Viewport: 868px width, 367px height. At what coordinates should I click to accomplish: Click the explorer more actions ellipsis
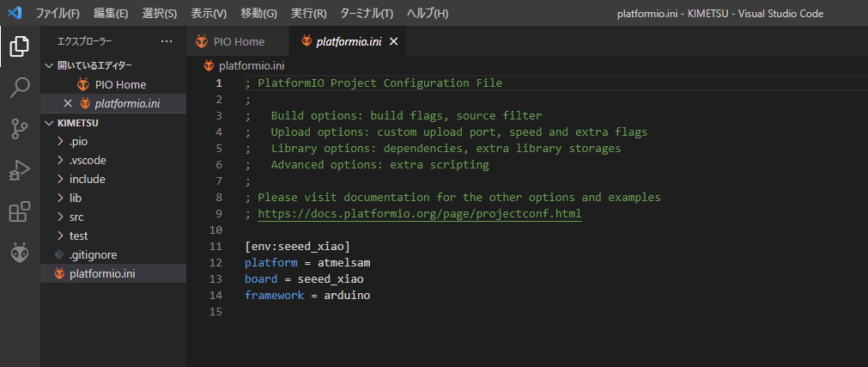tap(167, 41)
